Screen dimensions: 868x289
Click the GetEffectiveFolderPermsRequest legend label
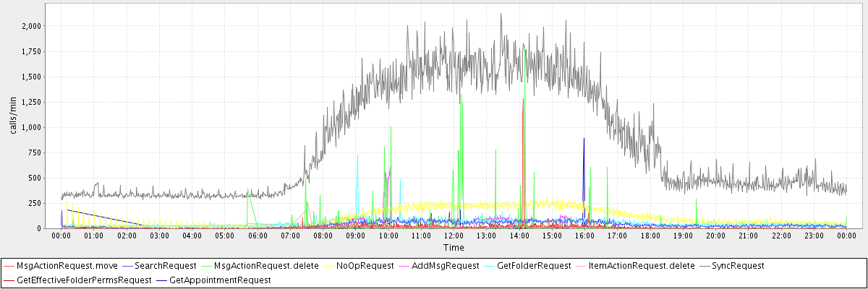click(84, 280)
